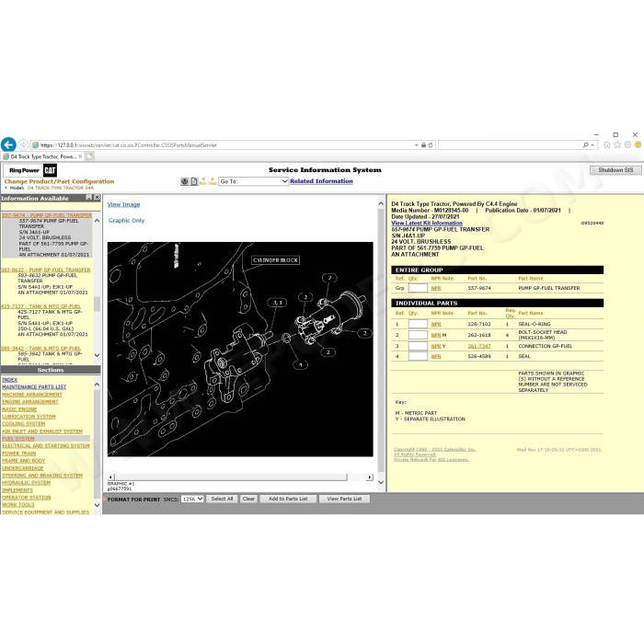Open 583-8632 PUMP GP-FUEL TRANSFER link

pos(46,270)
